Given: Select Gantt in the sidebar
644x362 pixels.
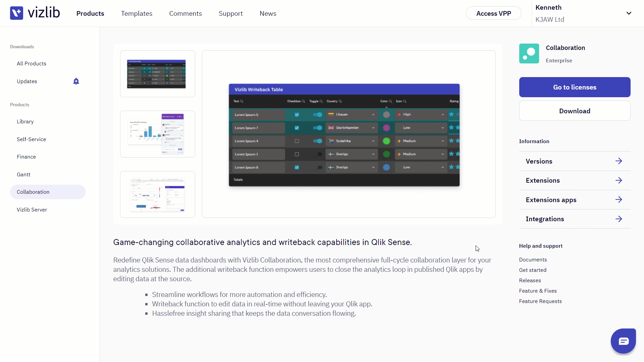Looking at the screenshot, I should tap(23, 174).
